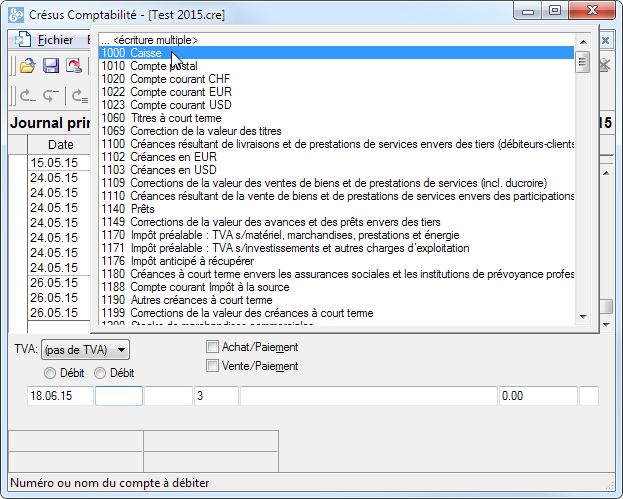Pick 1110 Créances envers des participations

click(336, 196)
